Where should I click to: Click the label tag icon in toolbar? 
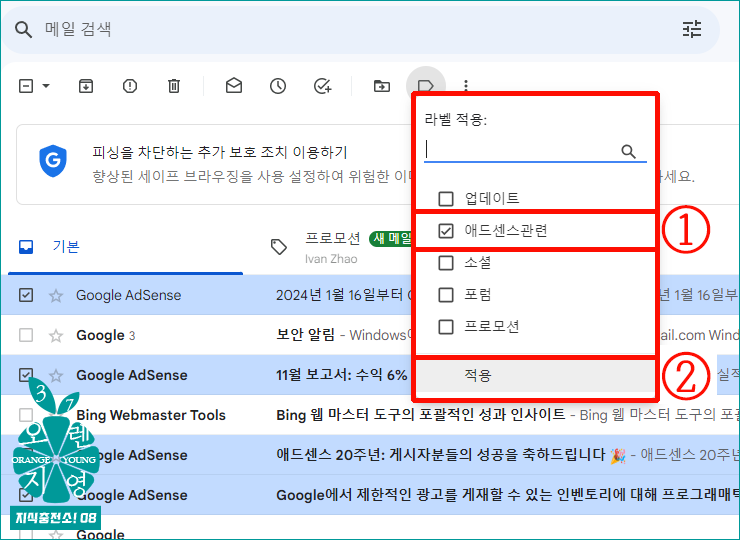tap(426, 86)
